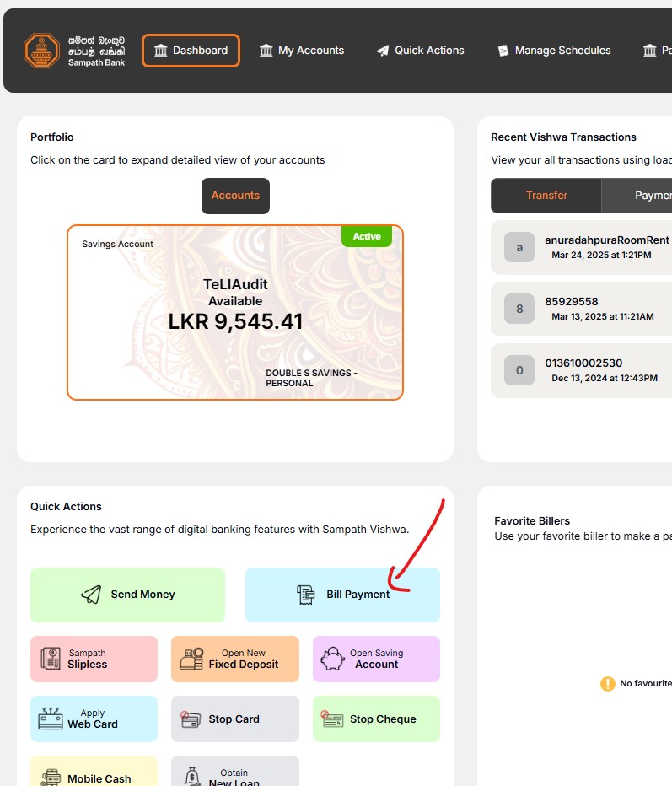Click the Send Money paper plane icon
This screenshot has width=672, height=786.
click(x=91, y=595)
